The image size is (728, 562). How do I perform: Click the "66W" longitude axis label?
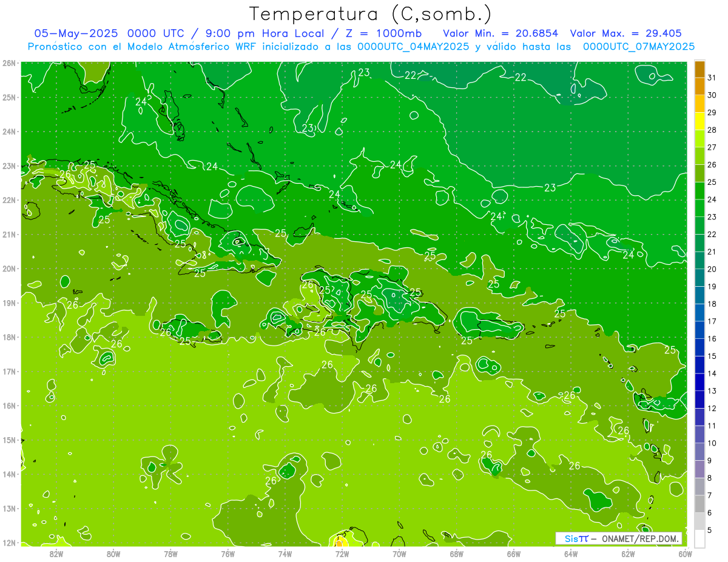514,553
